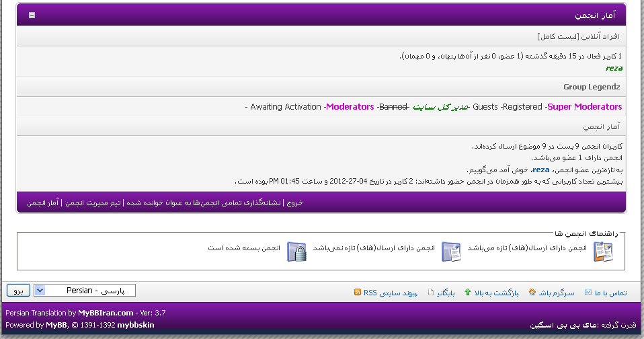Open the MyBBIran.com translation link

click(x=106, y=313)
